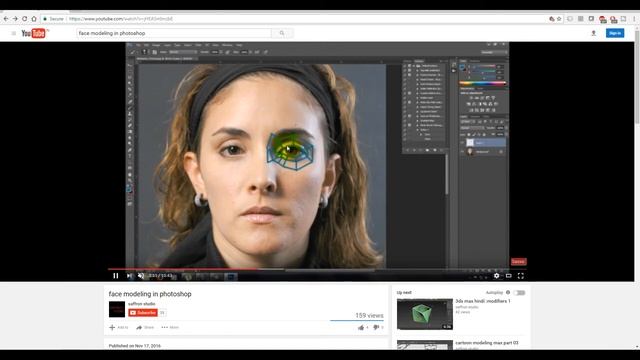Like the video with thumbs-up
Screen dimensions: 640x360
tap(362, 327)
